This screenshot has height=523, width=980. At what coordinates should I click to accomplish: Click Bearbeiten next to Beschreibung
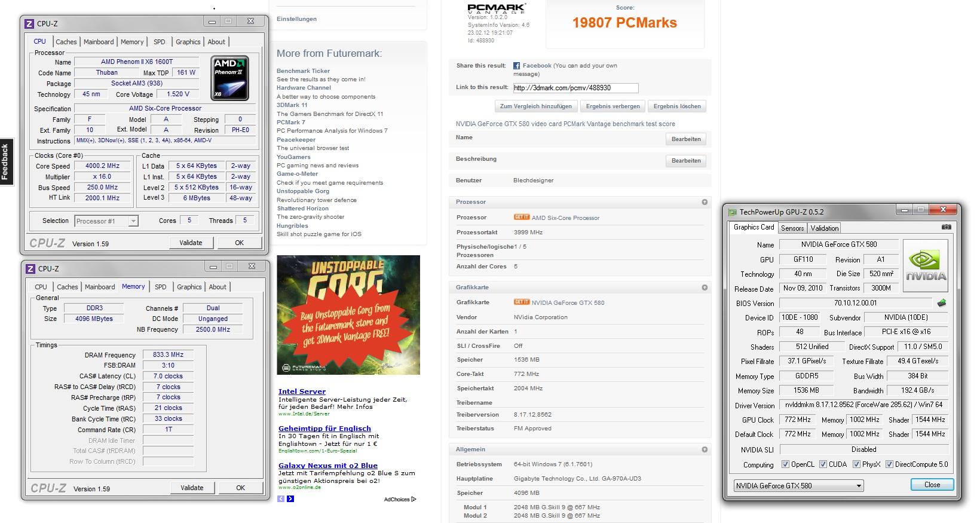[x=686, y=161]
